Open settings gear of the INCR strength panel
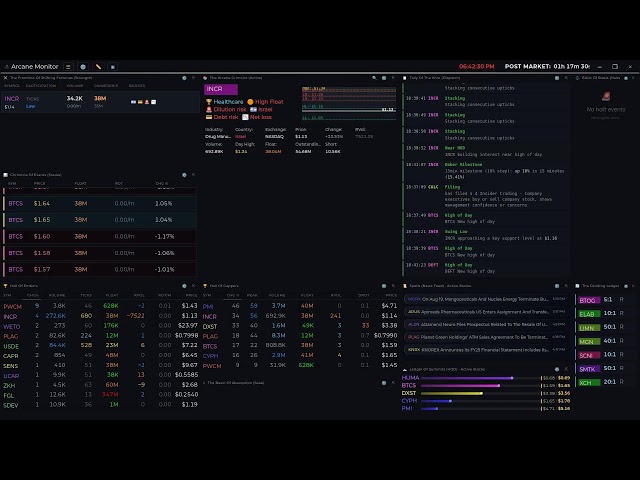Image resolution: width=640 pixels, height=480 pixels. coord(184,78)
